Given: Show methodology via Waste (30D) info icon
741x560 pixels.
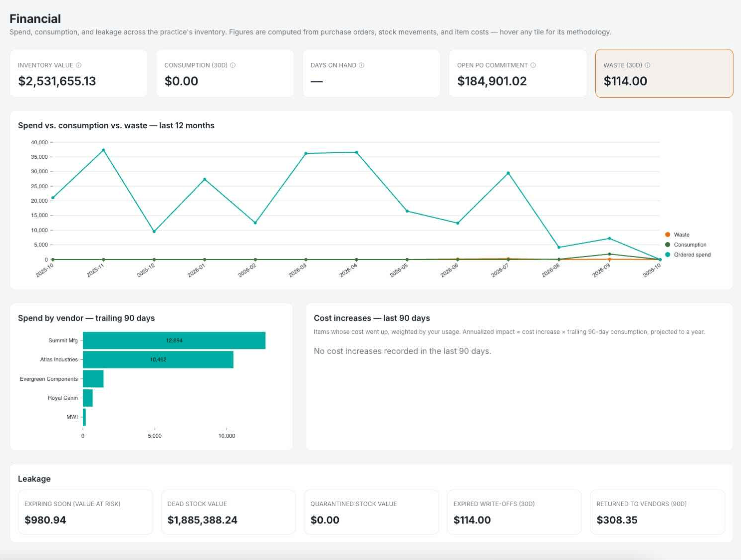Looking at the screenshot, I should 648,65.
